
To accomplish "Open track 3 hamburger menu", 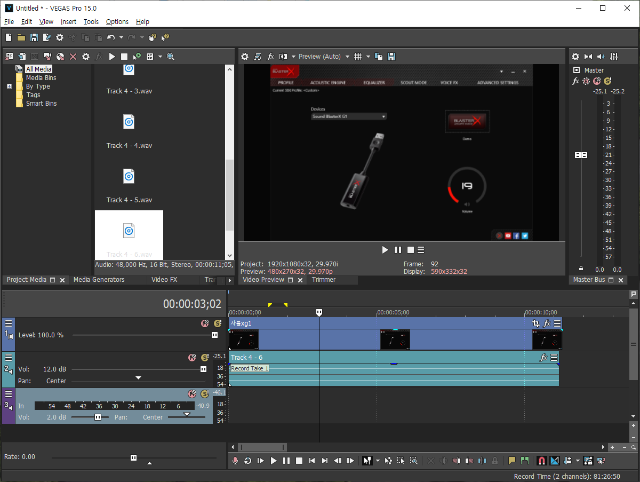I will (8, 394).
